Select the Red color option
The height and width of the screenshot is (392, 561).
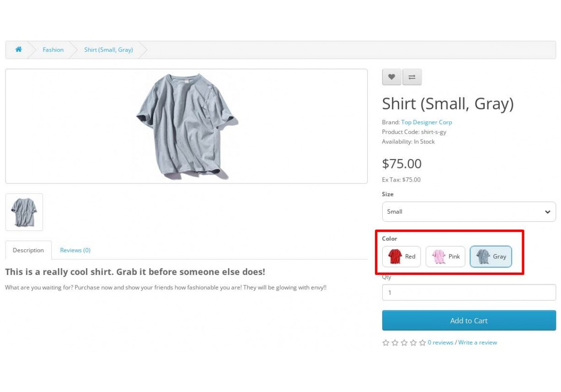(x=401, y=257)
